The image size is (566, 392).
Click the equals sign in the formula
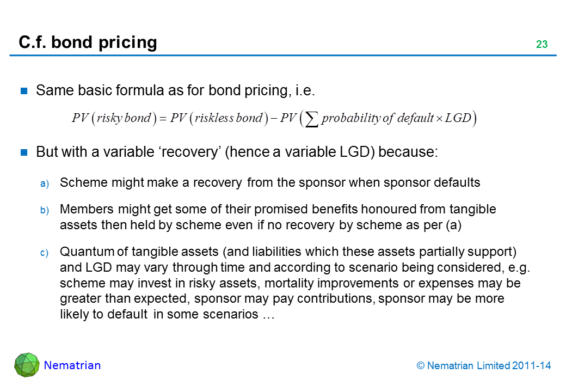pyautogui.click(x=161, y=118)
